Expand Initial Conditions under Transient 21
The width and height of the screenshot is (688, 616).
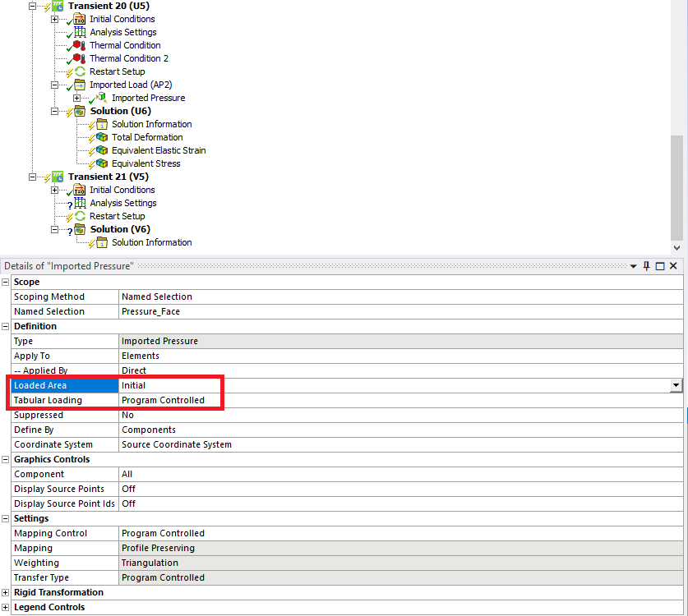54,191
